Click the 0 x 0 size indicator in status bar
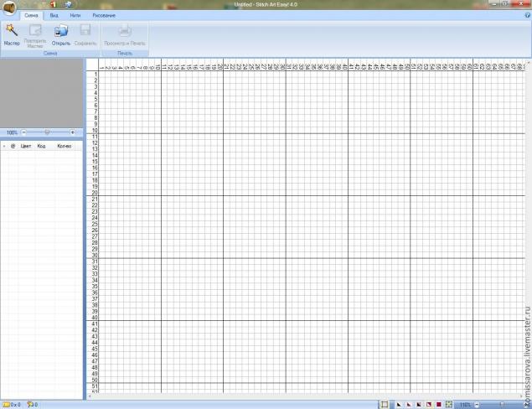 [12, 405]
